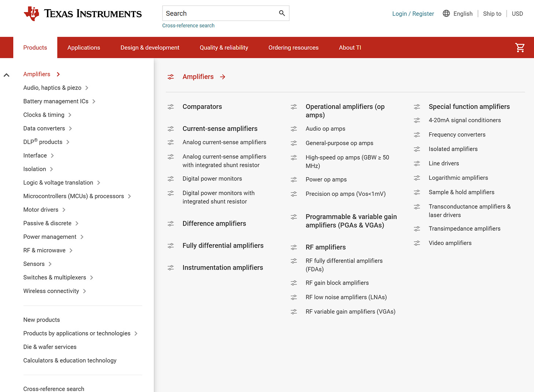Click the Texas Instruments logo
The height and width of the screenshot is (392, 534).
click(83, 14)
